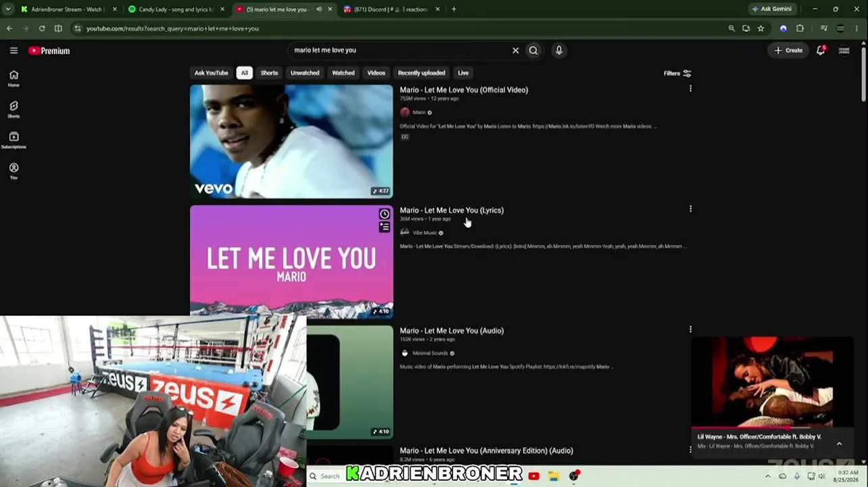
Task: Click the magnifier search button
Action: pos(533,50)
